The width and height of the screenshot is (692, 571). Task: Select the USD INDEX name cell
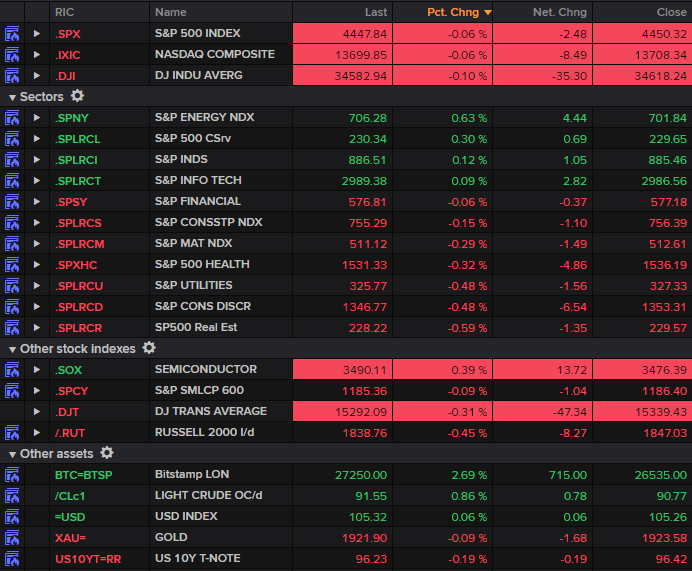click(221, 517)
